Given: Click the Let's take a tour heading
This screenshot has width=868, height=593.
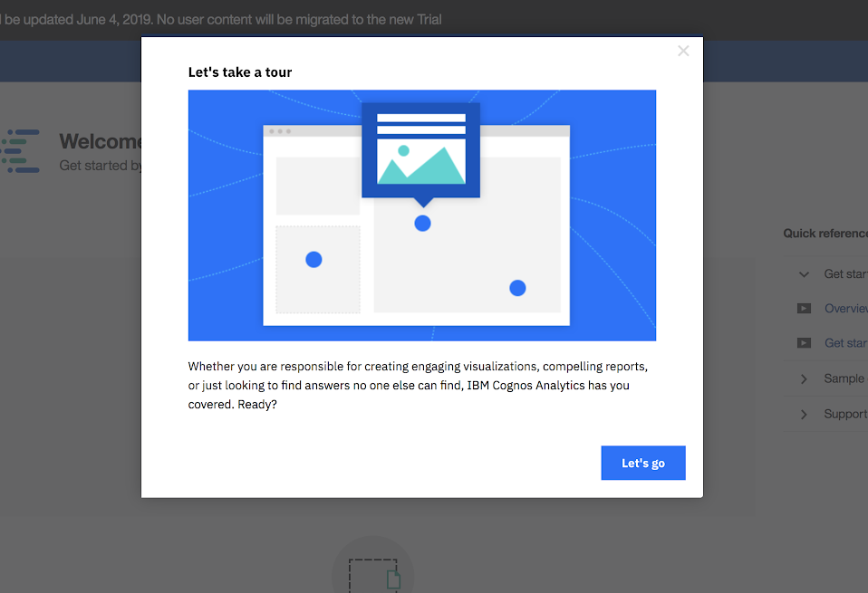Looking at the screenshot, I should pos(240,72).
